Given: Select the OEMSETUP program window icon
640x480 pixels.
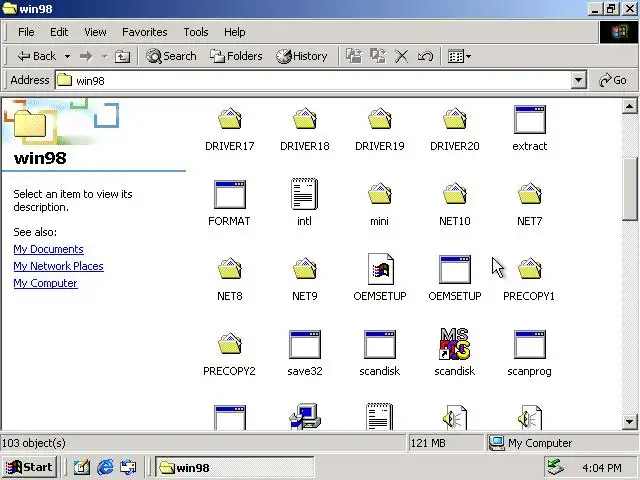Looking at the screenshot, I should [x=455, y=269].
